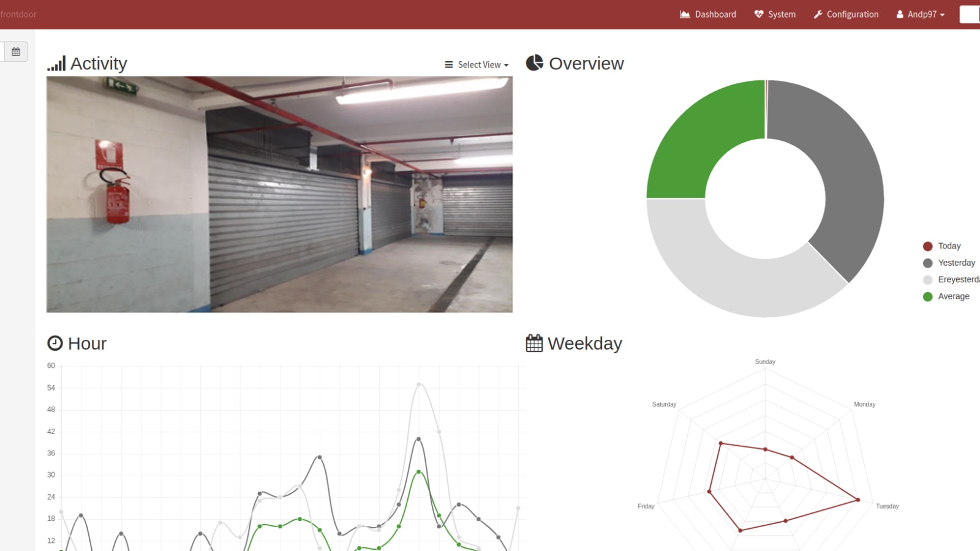This screenshot has width=980, height=551.
Task: Click the white button at navbar right edge
Action: (x=970, y=14)
